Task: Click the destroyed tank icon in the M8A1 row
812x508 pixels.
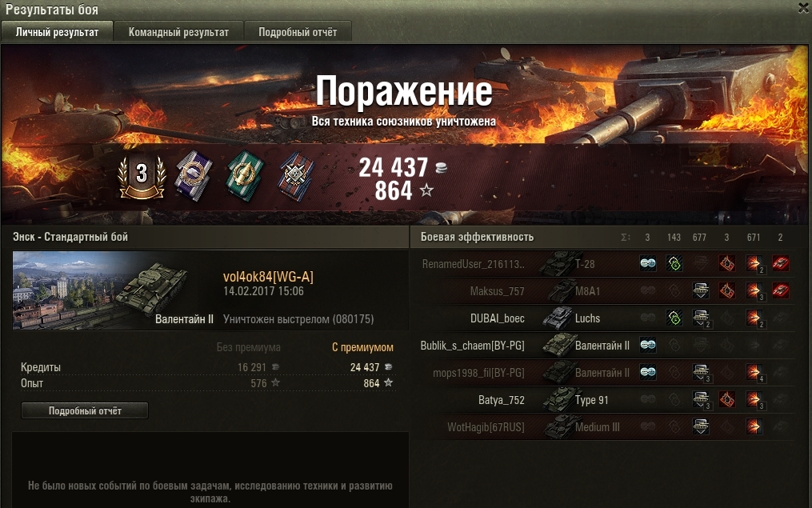Action: point(781,290)
